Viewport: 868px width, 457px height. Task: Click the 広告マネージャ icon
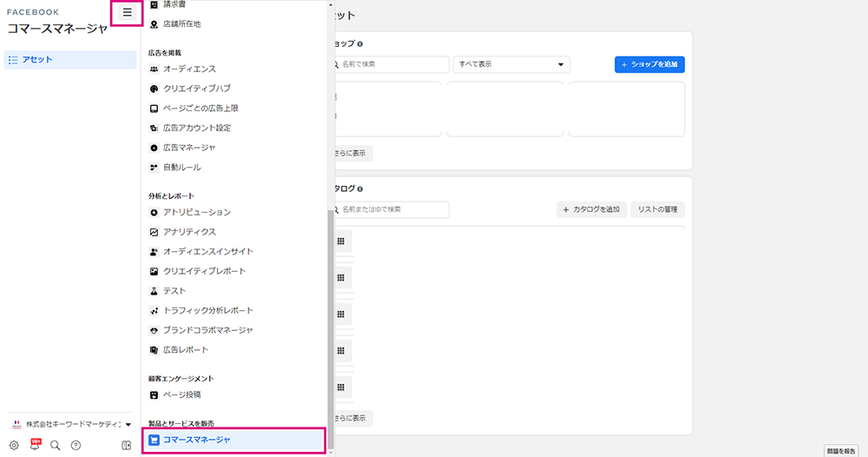pyautogui.click(x=154, y=148)
